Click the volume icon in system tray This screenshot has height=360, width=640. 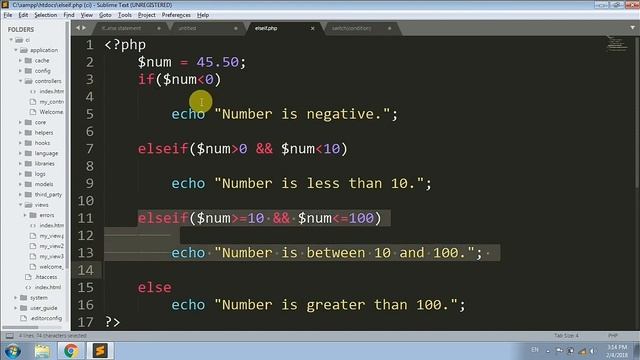pos(593,351)
